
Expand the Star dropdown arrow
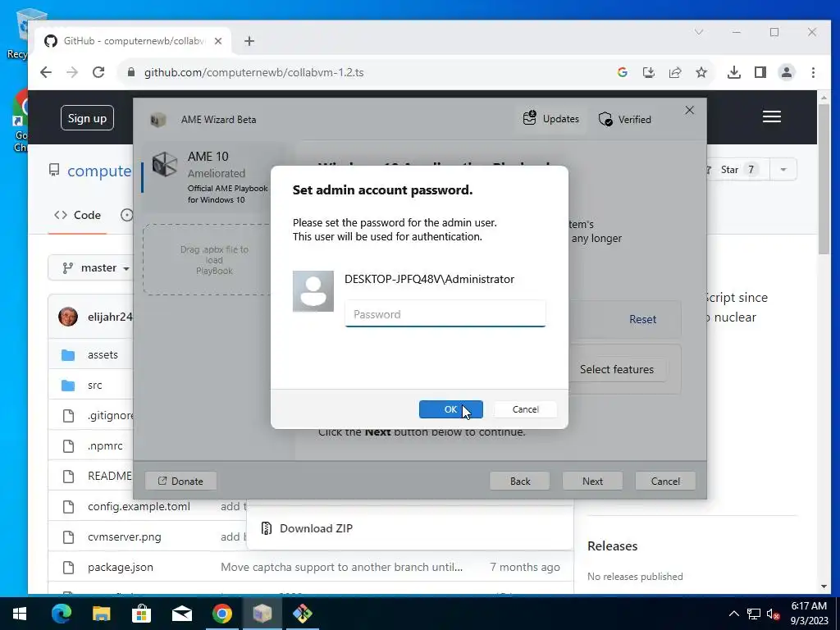pyautogui.click(x=783, y=169)
